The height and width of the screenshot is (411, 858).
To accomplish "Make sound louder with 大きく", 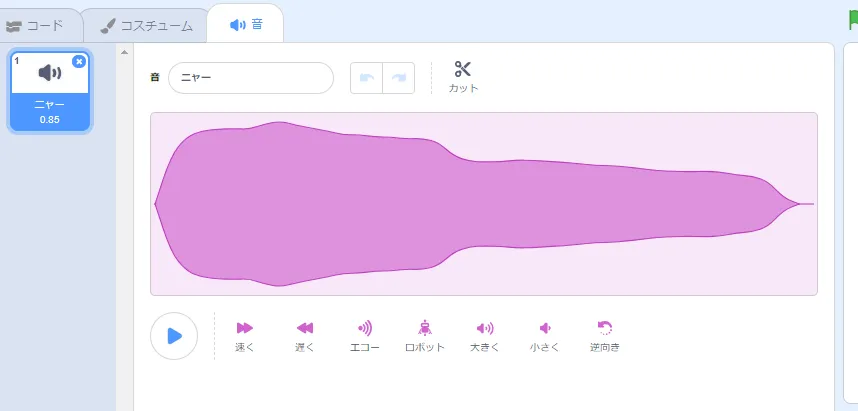I will click(x=485, y=336).
